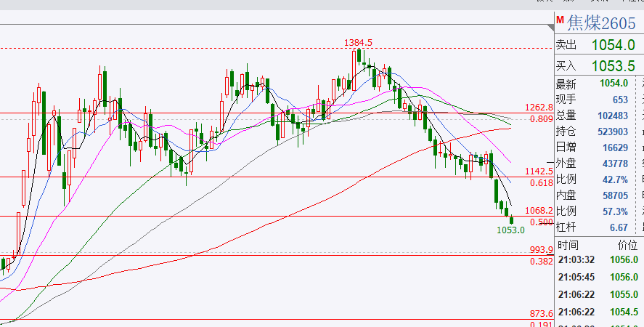Click the 1068.2 level label
644x327 pixels.
(x=539, y=211)
